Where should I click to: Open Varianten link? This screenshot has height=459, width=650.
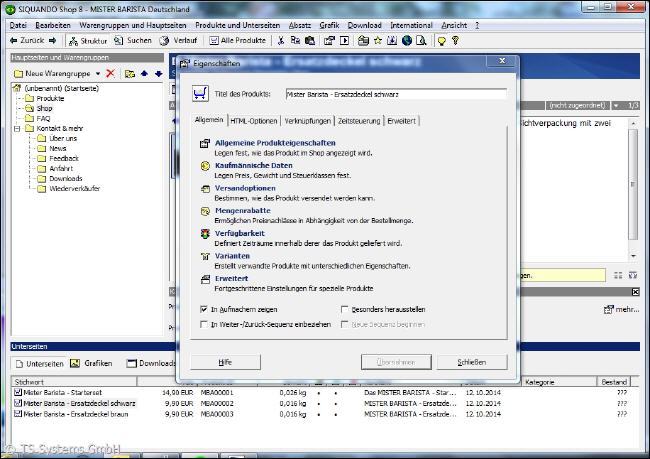(x=232, y=256)
